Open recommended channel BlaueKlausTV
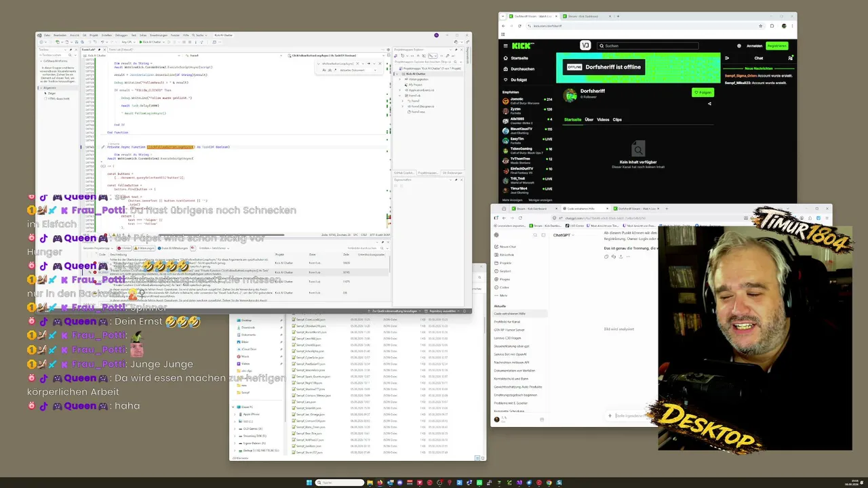868x488 pixels. (528, 130)
